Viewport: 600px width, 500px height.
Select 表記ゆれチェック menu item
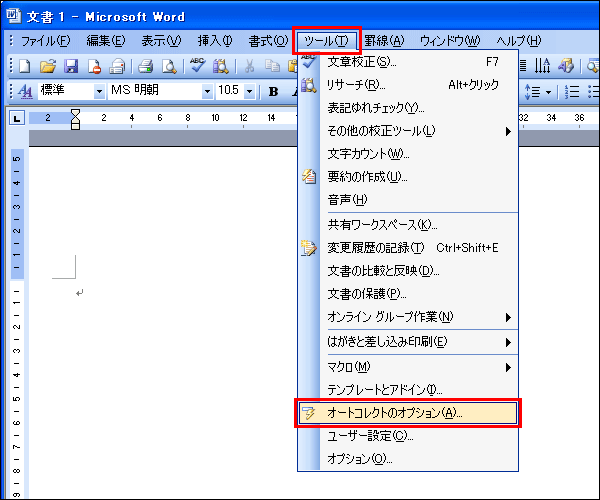pyautogui.click(x=408, y=108)
